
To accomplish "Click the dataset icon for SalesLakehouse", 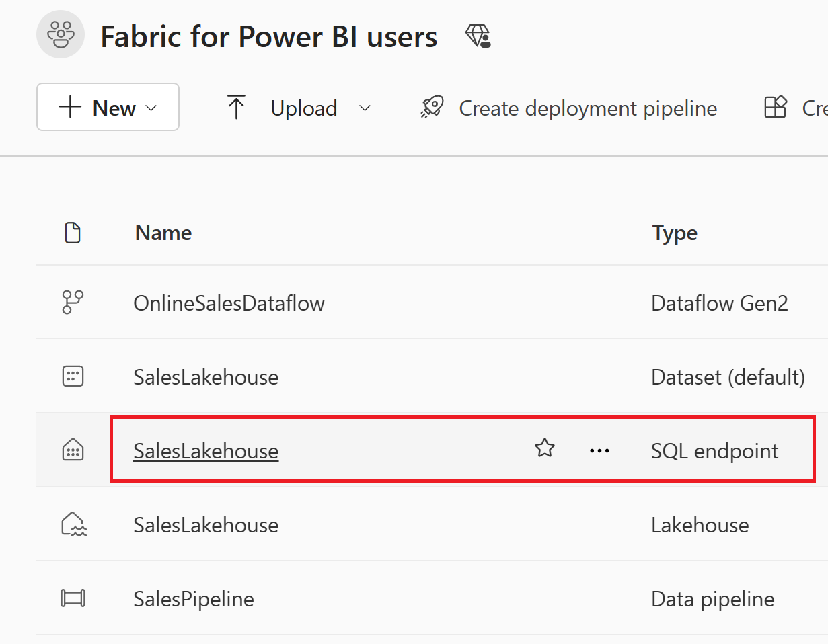I will 72,376.
